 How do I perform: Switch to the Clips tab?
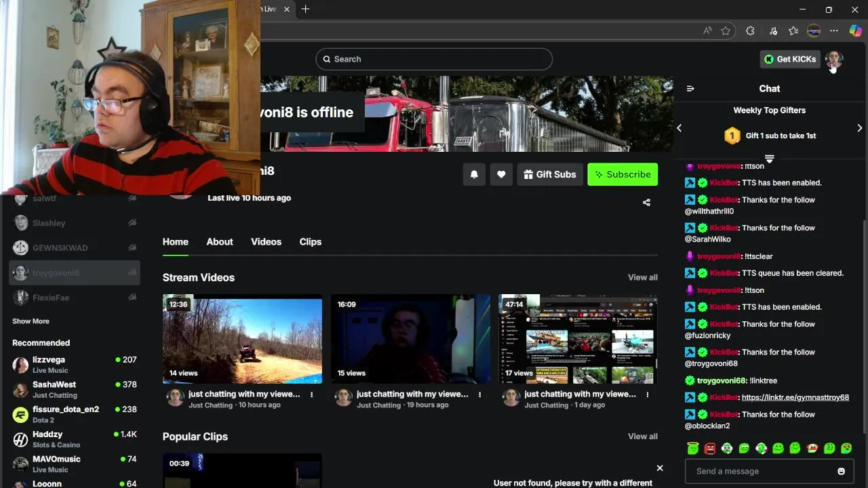(x=311, y=242)
